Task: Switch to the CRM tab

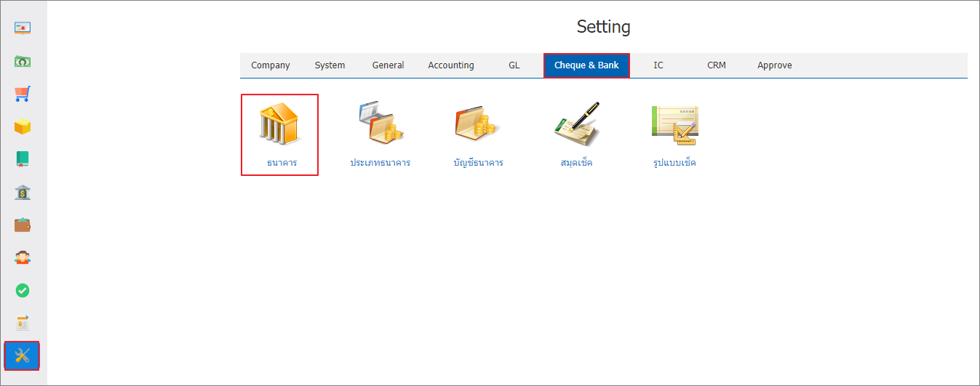Action: point(717,65)
